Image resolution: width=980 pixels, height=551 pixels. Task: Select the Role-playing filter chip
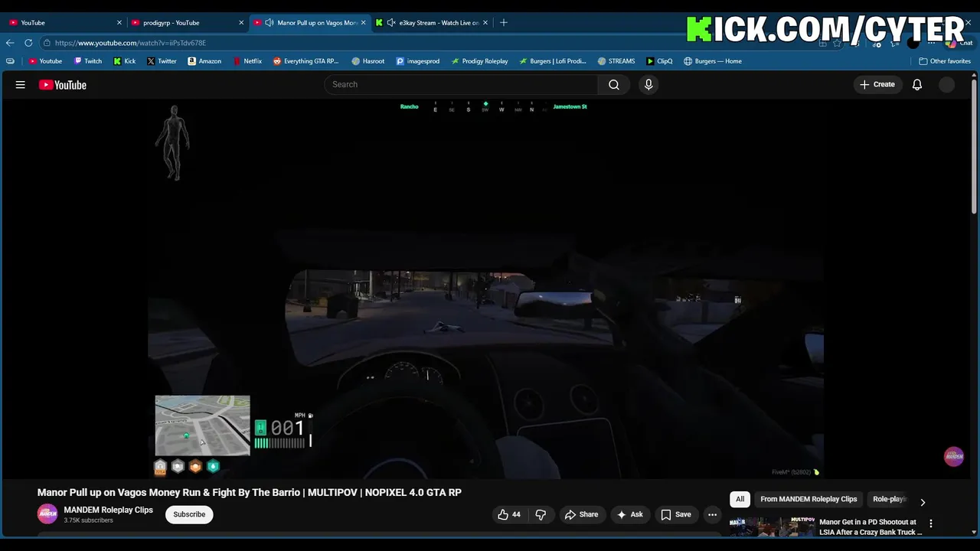[x=890, y=499]
